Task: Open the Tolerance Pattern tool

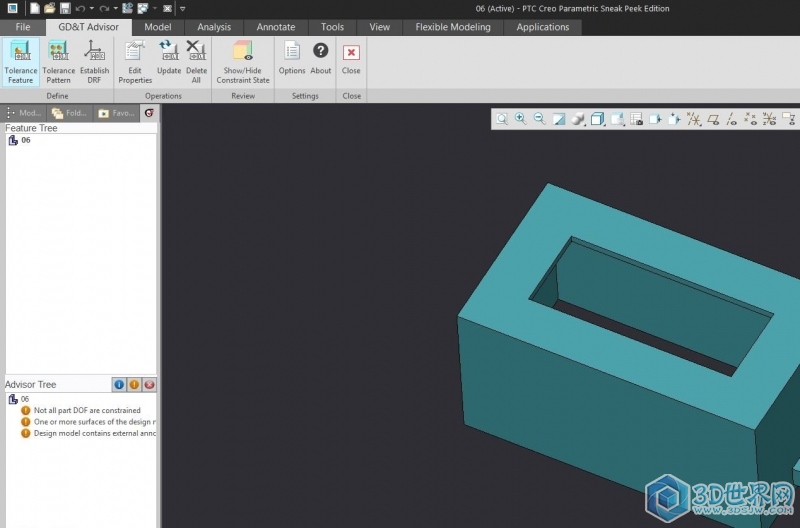Action: [58, 62]
